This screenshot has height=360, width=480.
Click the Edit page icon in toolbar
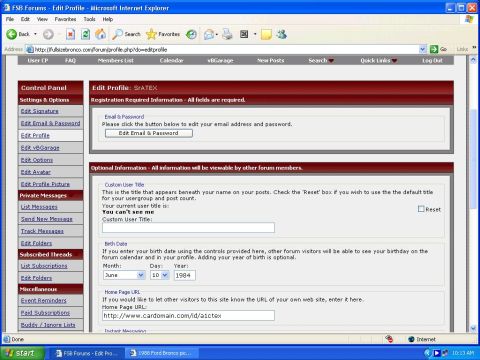tap(244, 34)
